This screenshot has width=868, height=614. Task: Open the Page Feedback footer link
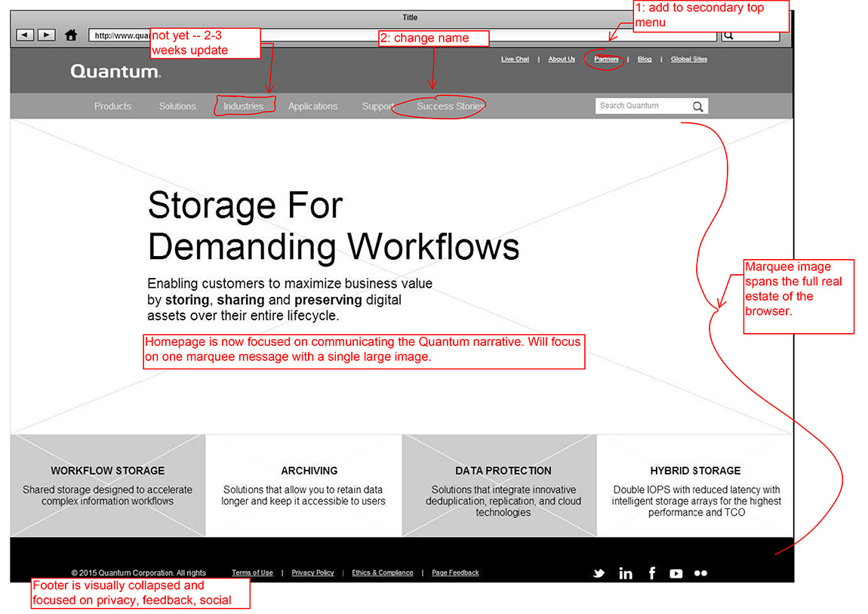point(456,573)
